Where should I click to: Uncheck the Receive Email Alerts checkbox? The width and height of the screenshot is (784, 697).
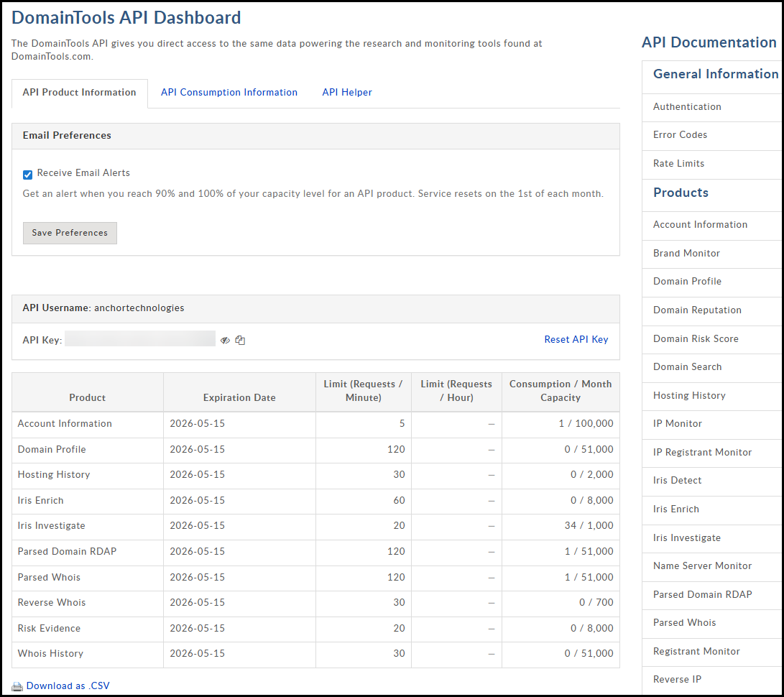28,174
